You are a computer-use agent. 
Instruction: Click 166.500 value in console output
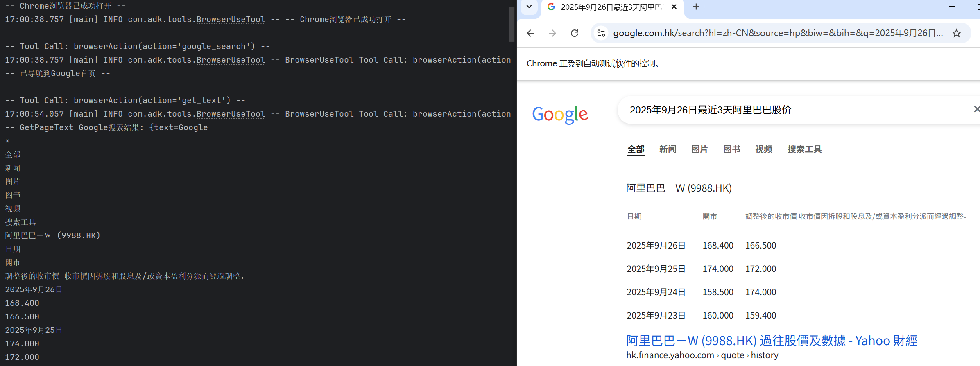tap(22, 316)
